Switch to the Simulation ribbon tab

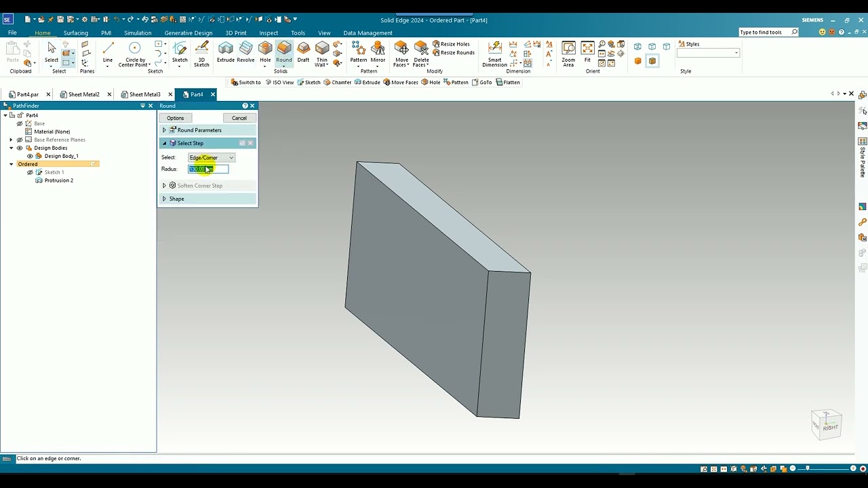138,33
